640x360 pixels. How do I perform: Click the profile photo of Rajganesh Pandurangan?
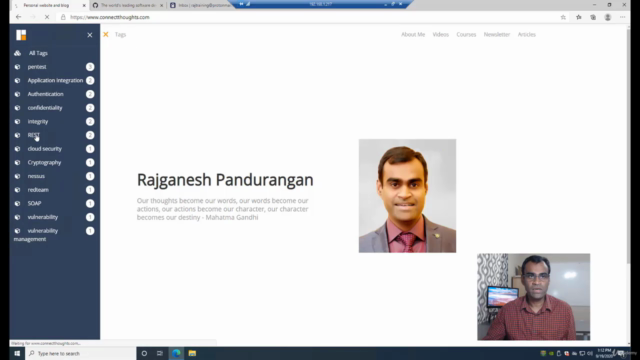tap(407, 196)
